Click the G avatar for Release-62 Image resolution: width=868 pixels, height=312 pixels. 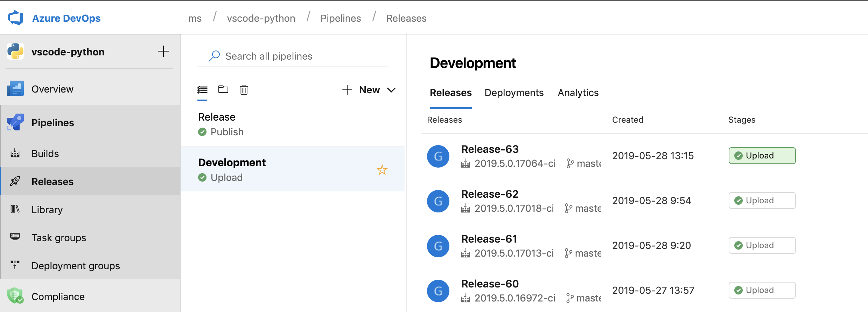(438, 201)
